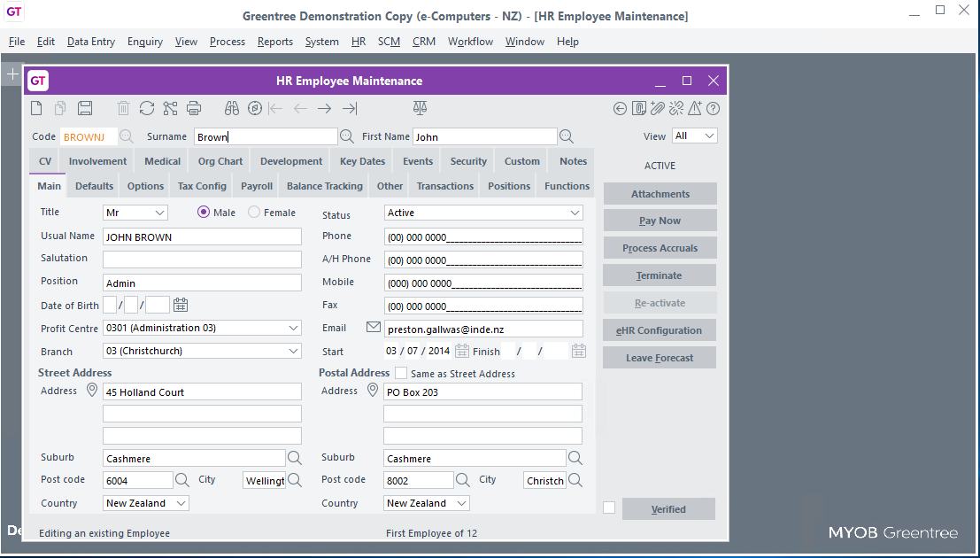980x558 pixels.
Task: Click the circled back arrow icon
Action: tap(620, 109)
